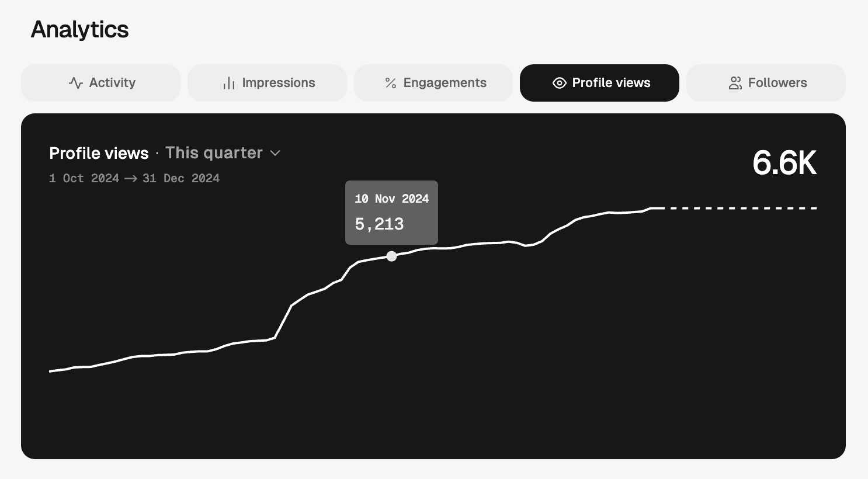Select the Engagements tab label
Screen dimensions: 868x479
[445, 83]
